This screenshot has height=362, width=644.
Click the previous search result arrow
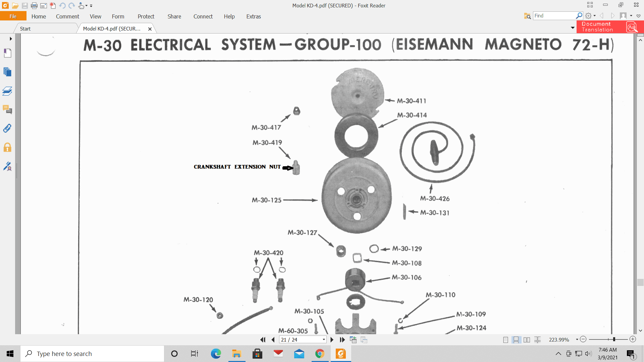point(602,16)
